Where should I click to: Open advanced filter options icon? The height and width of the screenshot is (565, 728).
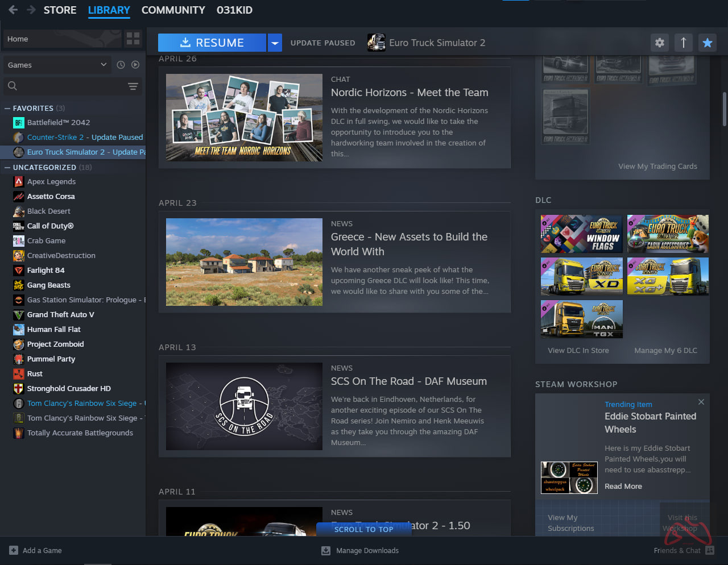pyautogui.click(x=133, y=86)
